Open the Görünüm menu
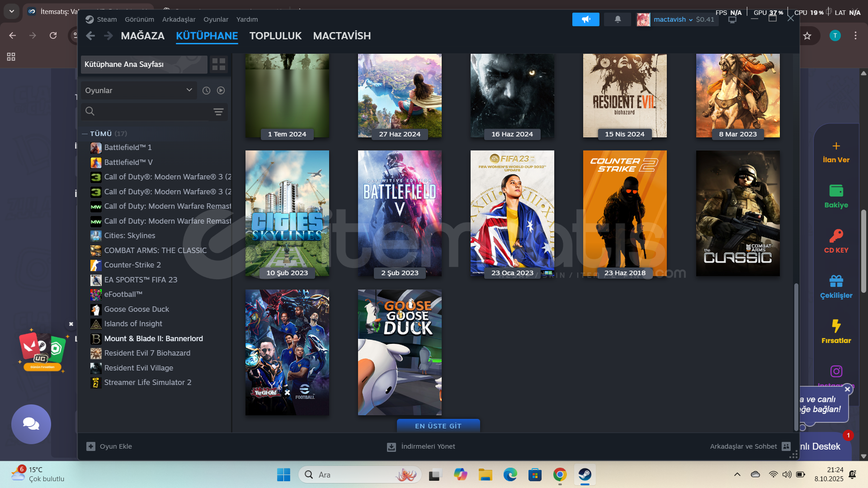The image size is (868, 488). pos(139,19)
